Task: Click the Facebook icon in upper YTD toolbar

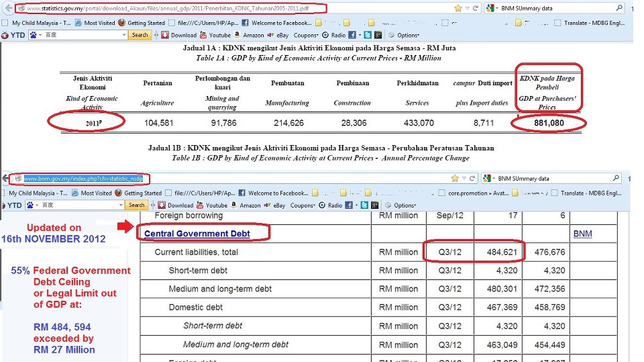Action: (x=352, y=36)
